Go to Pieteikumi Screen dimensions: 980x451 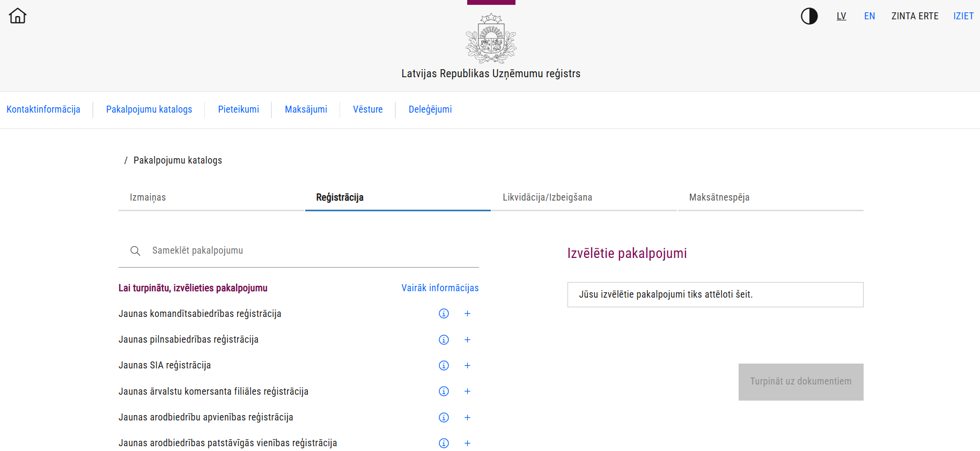[239, 109]
